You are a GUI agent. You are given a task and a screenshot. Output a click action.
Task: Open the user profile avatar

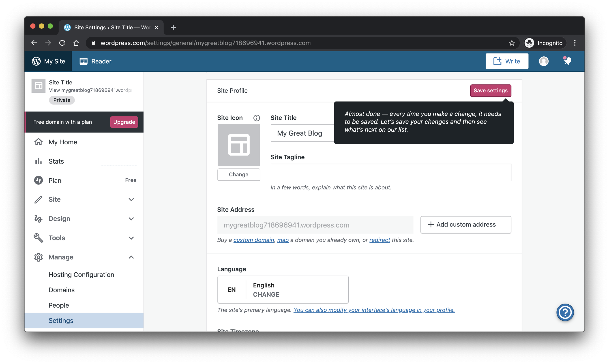pos(544,61)
